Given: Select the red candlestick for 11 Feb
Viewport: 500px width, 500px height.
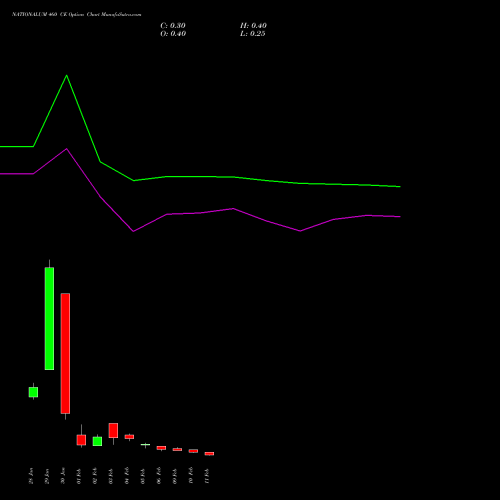Looking at the screenshot, I should coord(209,454).
